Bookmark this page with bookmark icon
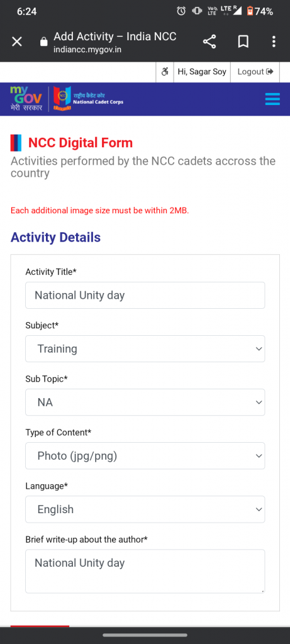The image size is (290, 644). click(x=243, y=42)
